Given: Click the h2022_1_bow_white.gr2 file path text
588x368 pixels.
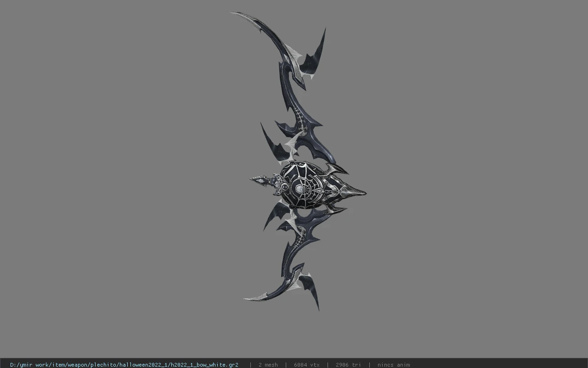Looking at the screenshot, I should tap(124, 365).
